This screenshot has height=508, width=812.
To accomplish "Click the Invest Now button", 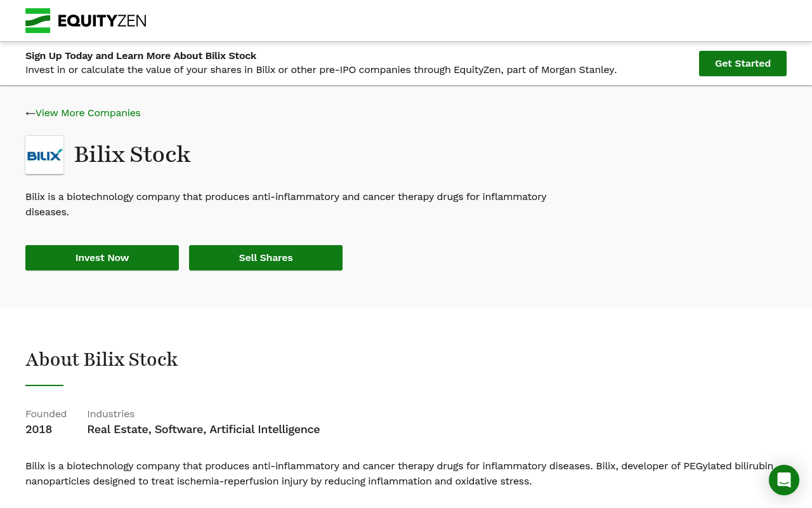I will (x=102, y=258).
